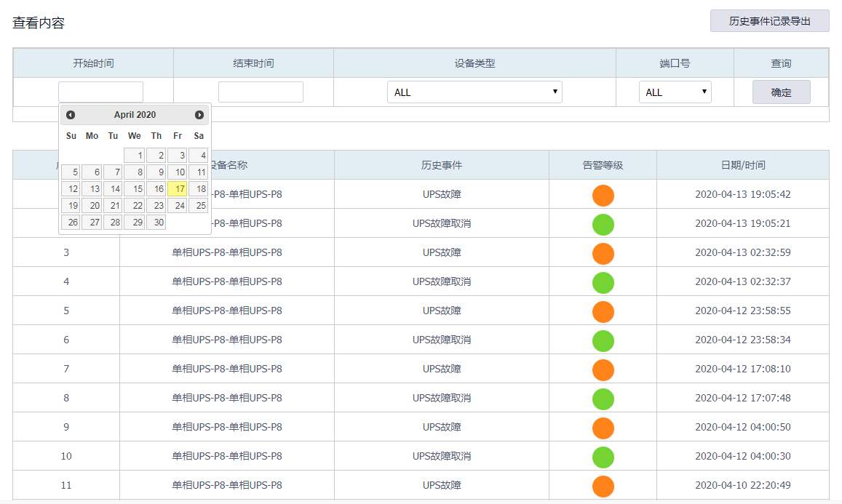Screen dimensions: 842x504
Task: Click green alarm indicator in row 10
Action: [x=603, y=457]
